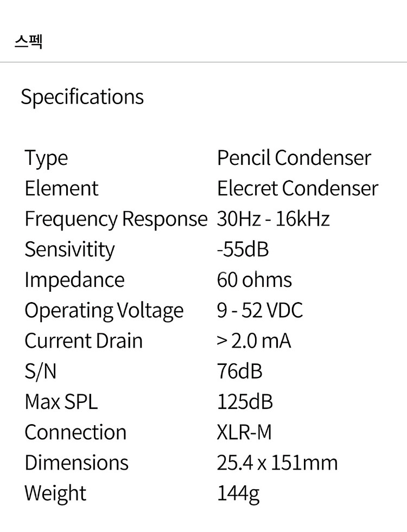This screenshot has height=532, width=407.
Task: Click the 144g weight value
Action: click(x=238, y=495)
